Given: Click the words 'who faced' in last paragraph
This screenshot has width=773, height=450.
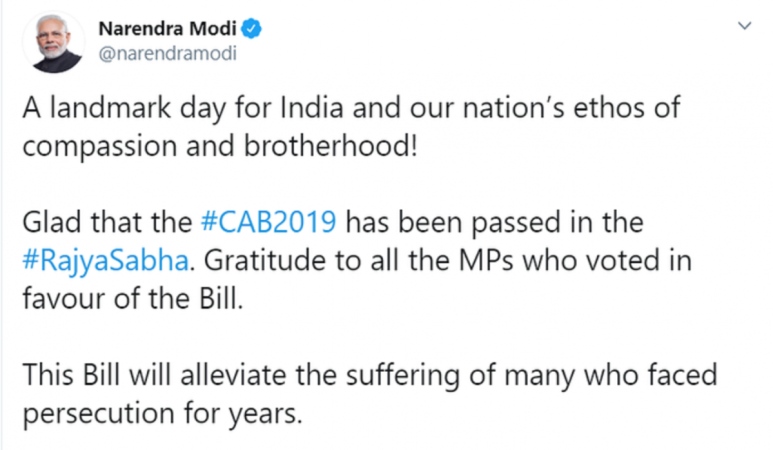Looking at the screenshot, I should click(651, 375).
